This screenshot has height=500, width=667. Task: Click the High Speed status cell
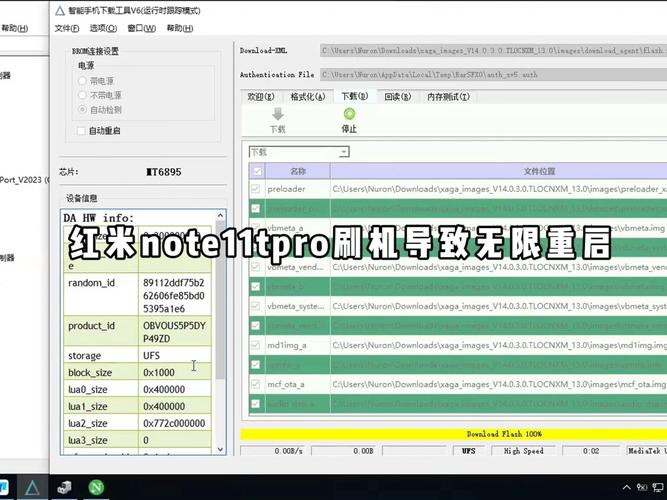(524, 451)
